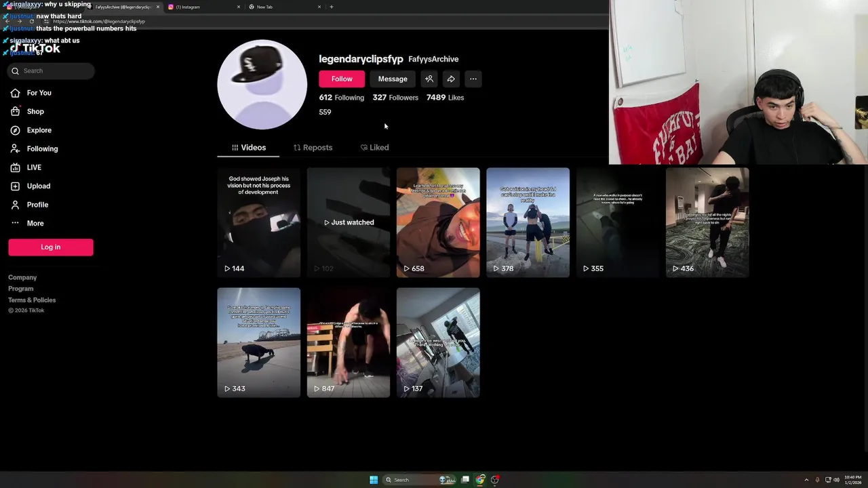The height and width of the screenshot is (488, 868).
Task: Open the video with 137 views
Action: [438, 342]
